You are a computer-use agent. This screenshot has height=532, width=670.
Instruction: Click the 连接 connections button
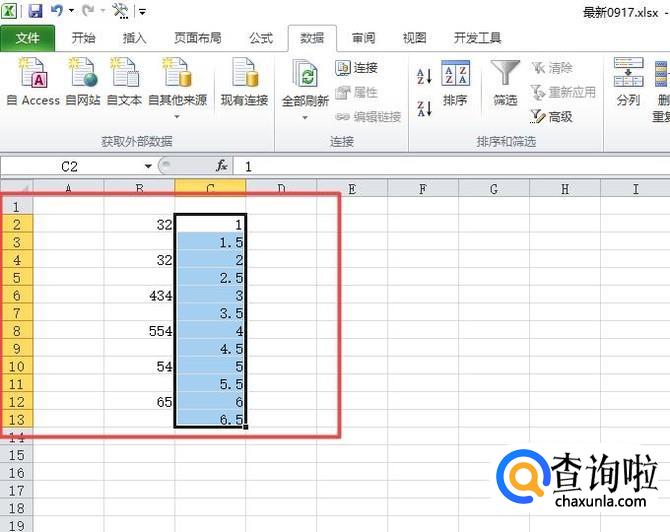(357, 68)
